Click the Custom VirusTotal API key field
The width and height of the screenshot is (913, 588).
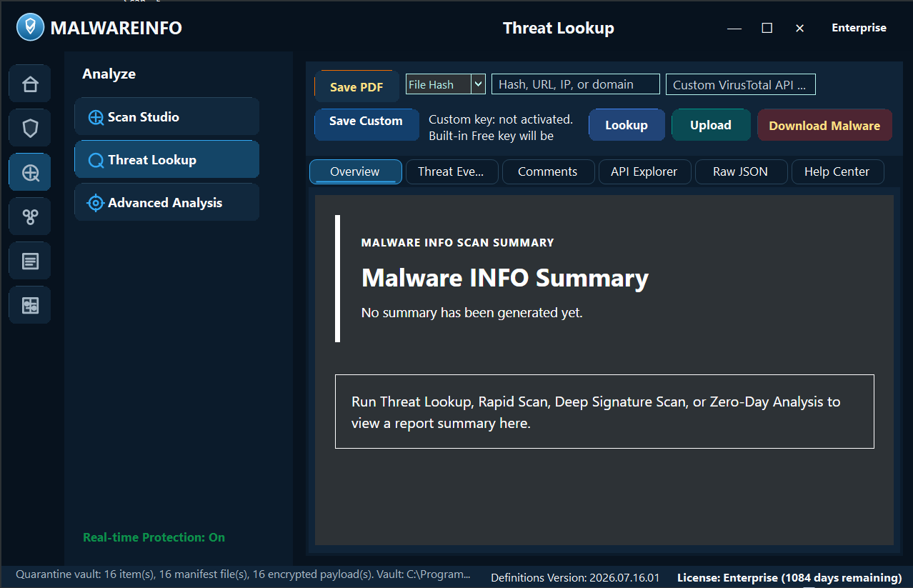point(740,84)
